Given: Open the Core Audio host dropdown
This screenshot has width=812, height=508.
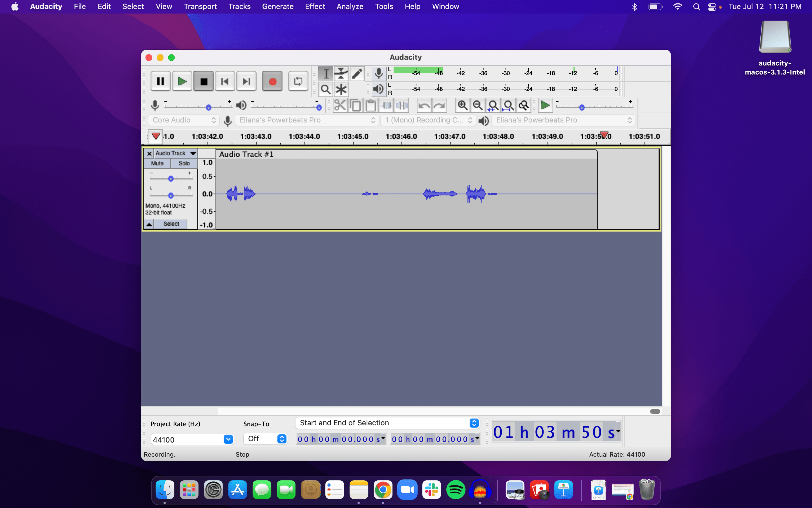Looking at the screenshot, I should point(184,120).
